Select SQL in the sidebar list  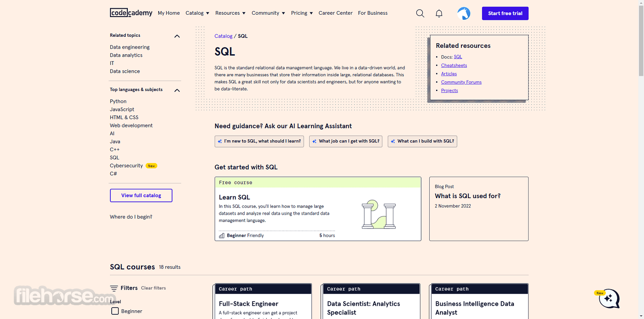(x=115, y=158)
